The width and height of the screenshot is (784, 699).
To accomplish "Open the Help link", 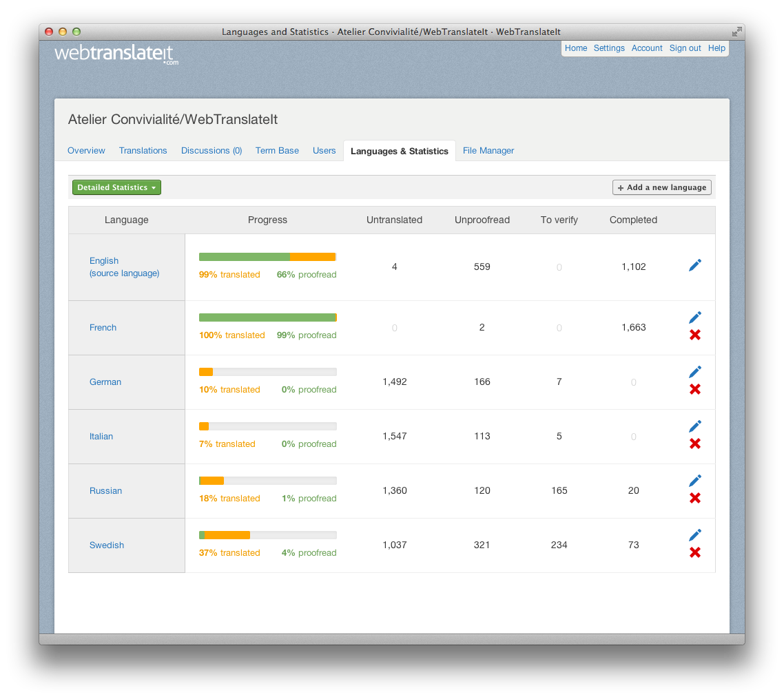I will coord(716,48).
